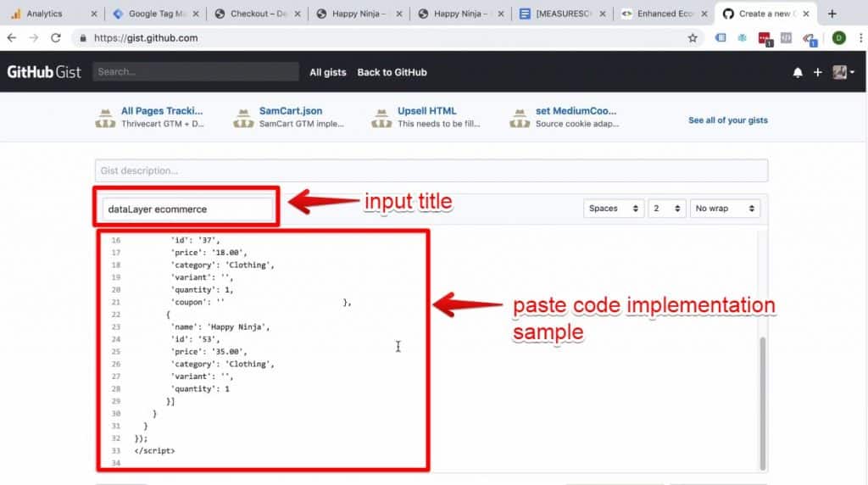Viewport: 868px width, 485px height.
Task: Bookmark this page with the star icon
Action: (693, 37)
